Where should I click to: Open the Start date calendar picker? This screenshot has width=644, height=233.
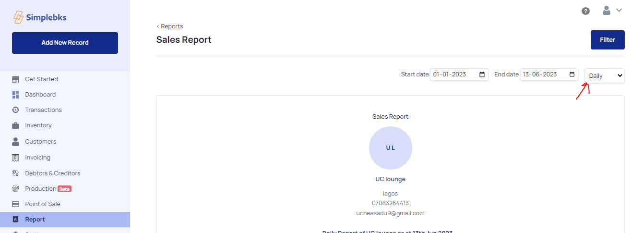482,74
